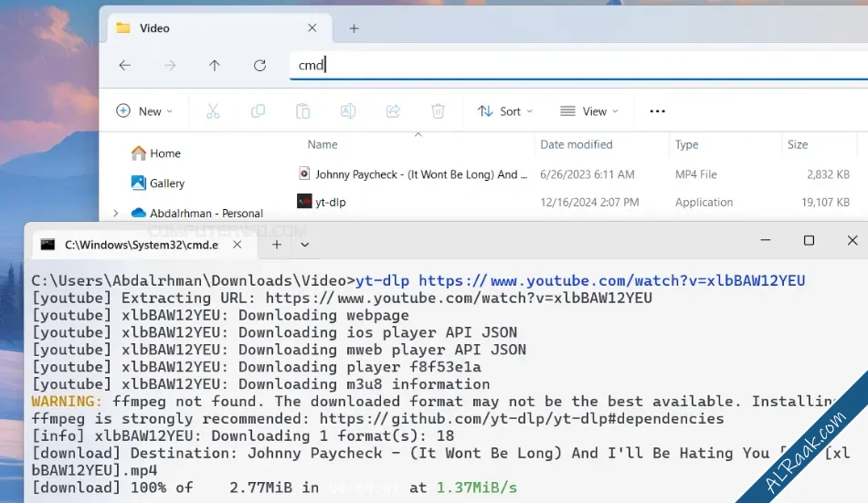Click the WARNING text in terminal
Screen dimensions: 868x503
67,401
